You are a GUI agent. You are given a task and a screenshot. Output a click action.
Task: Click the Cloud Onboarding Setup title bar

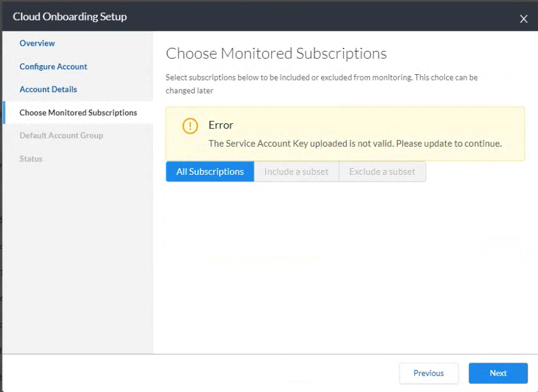click(x=69, y=17)
